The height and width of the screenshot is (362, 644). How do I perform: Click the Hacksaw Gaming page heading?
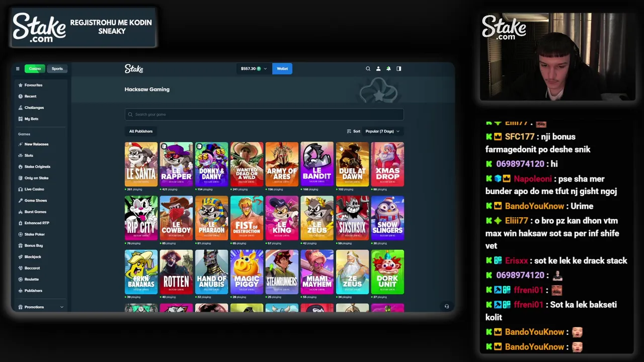click(147, 89)
